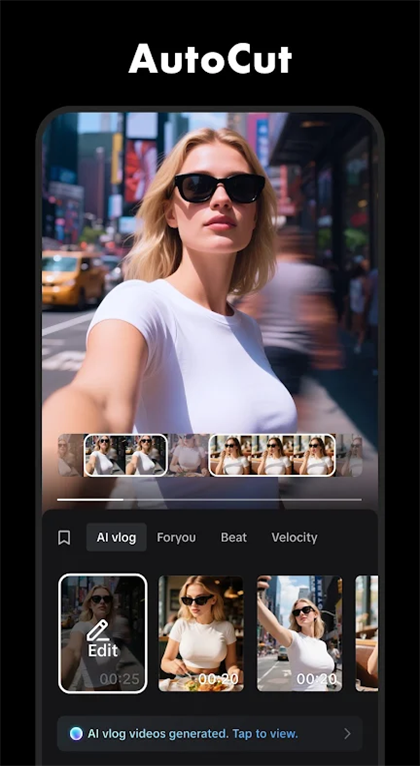Click the 00:25 duration on selected template
The width and height of the screenshot is (420, 766).
point(120,679)
